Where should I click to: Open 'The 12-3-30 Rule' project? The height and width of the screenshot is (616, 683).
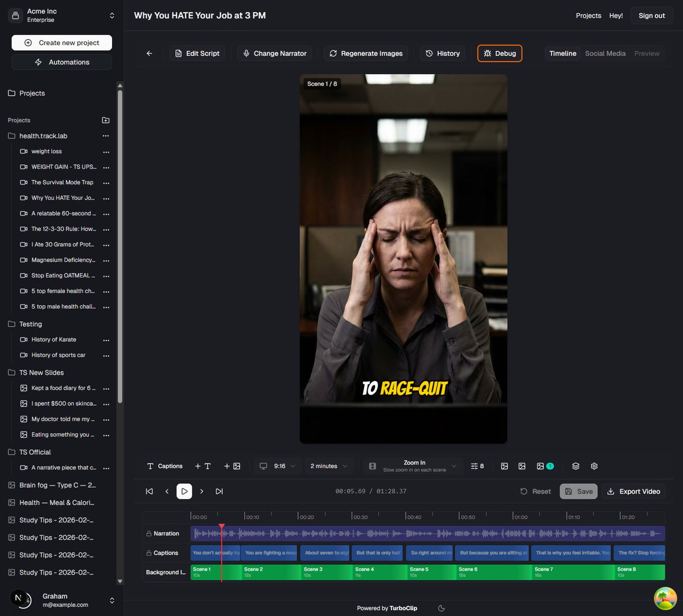[x=58, y=229]
